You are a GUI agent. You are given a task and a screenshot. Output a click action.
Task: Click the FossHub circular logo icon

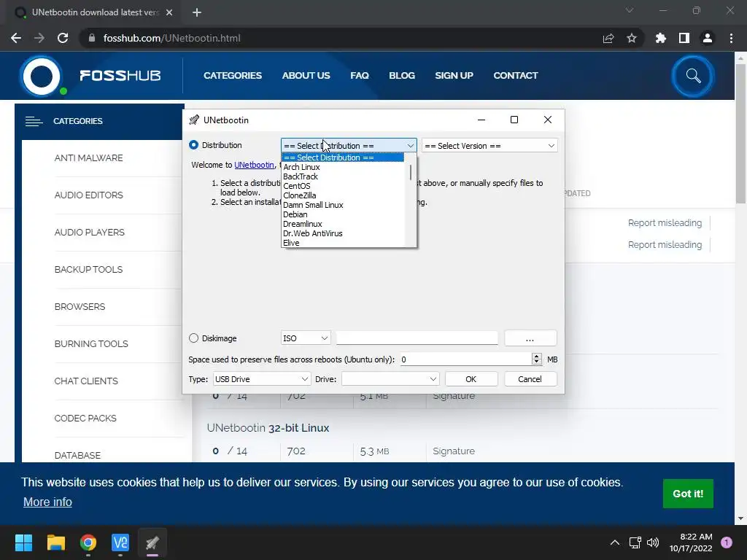(x=42, y=76)
